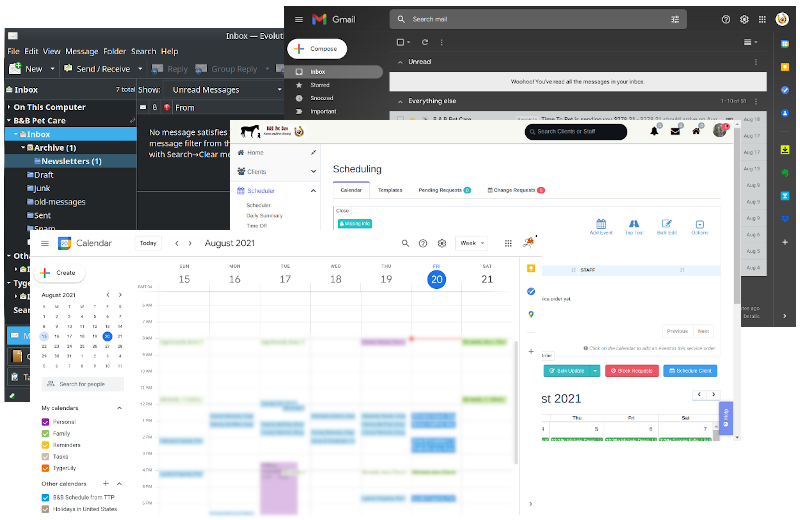Click the Google Calendar Create button

pyautogui.click(x=60, y=273)
